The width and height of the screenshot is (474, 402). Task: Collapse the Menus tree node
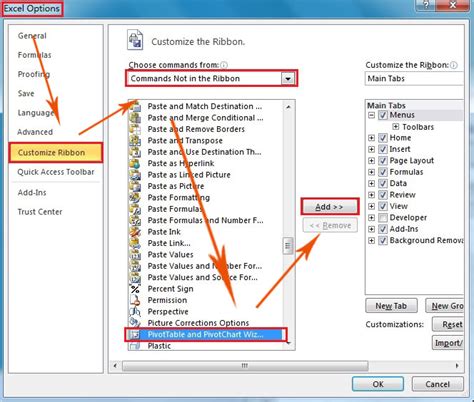point(371,115)
